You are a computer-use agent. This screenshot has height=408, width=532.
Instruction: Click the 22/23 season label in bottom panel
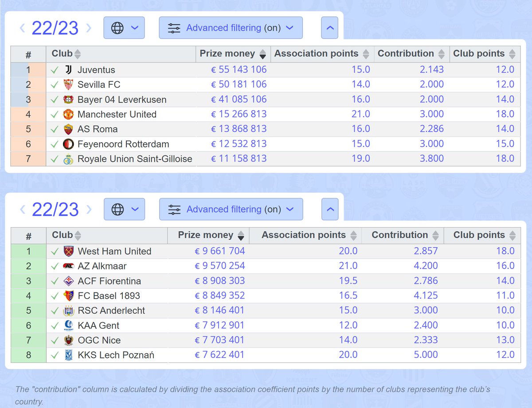[55, 210]
